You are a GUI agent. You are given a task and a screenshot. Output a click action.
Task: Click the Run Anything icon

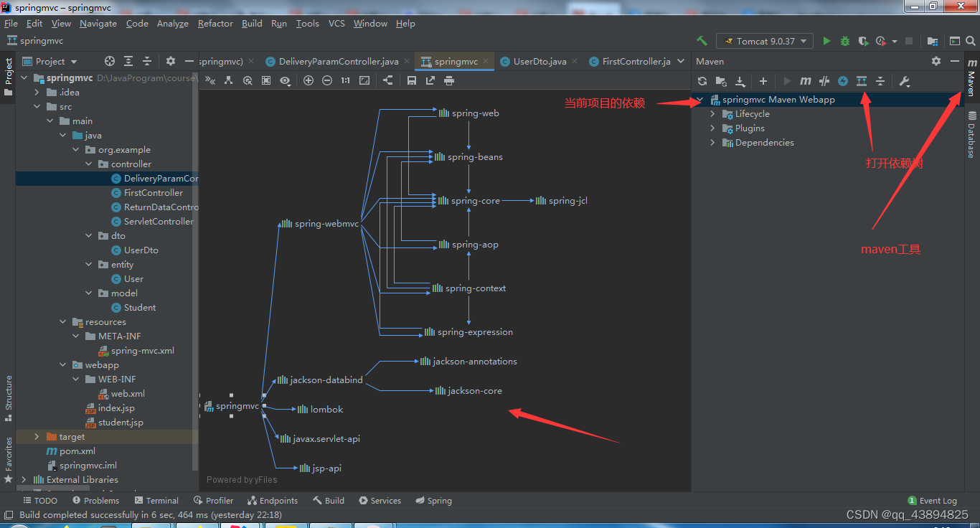[954, 41]
